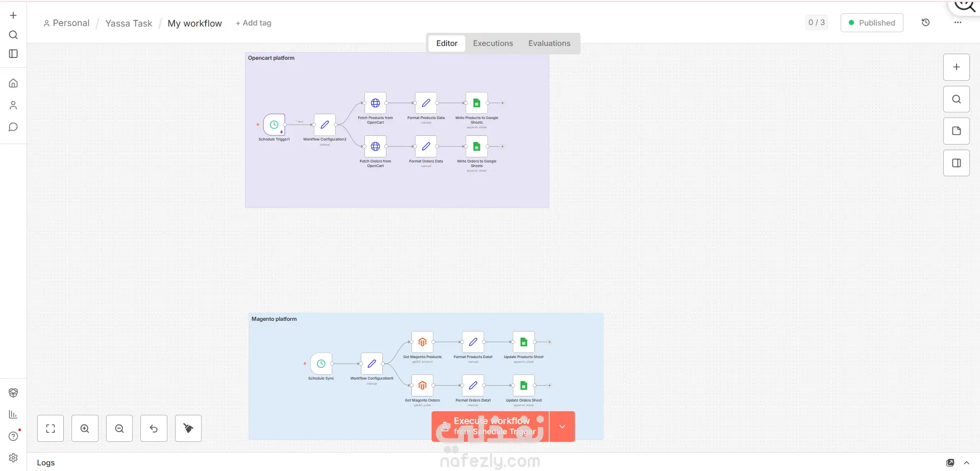
Task: Switch to the Executions tab
Action: 493,43
